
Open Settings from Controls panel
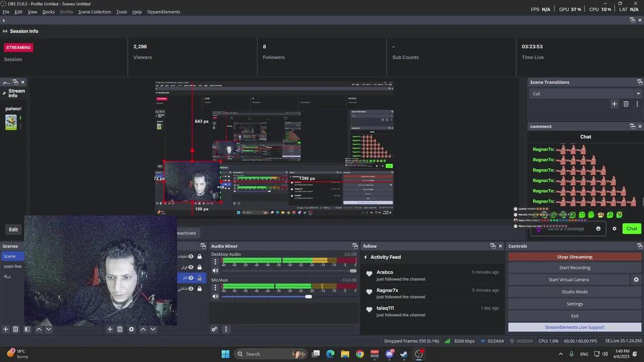(x=575, y=304)
